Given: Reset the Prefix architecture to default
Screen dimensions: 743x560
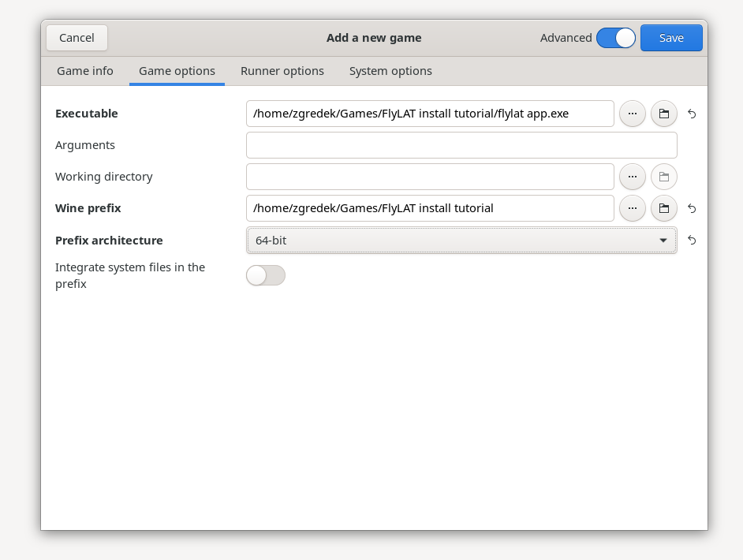Looking at the screenshot, I should click(692, 240).
